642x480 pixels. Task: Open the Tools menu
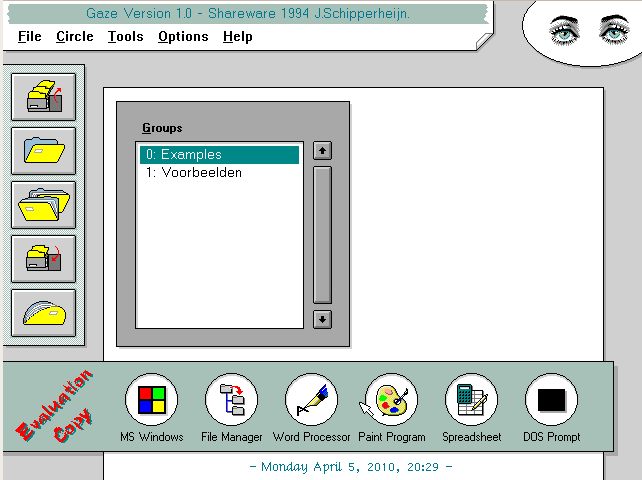(125, 36)
